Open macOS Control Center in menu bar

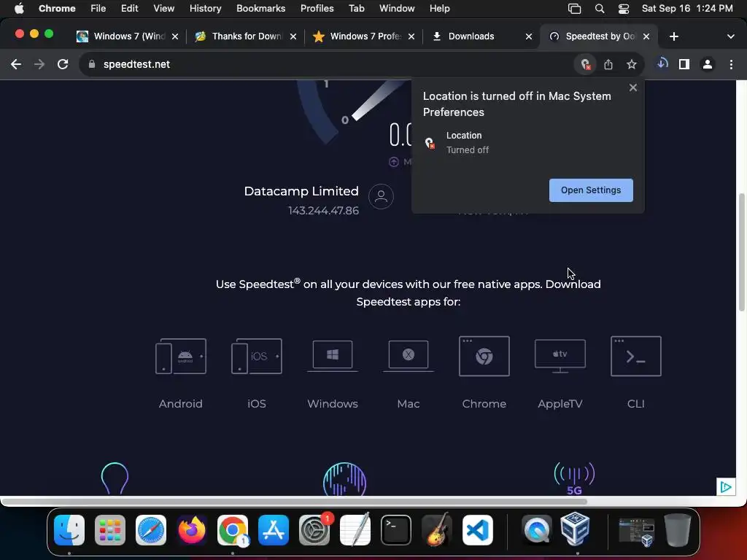tap(624, 9)
